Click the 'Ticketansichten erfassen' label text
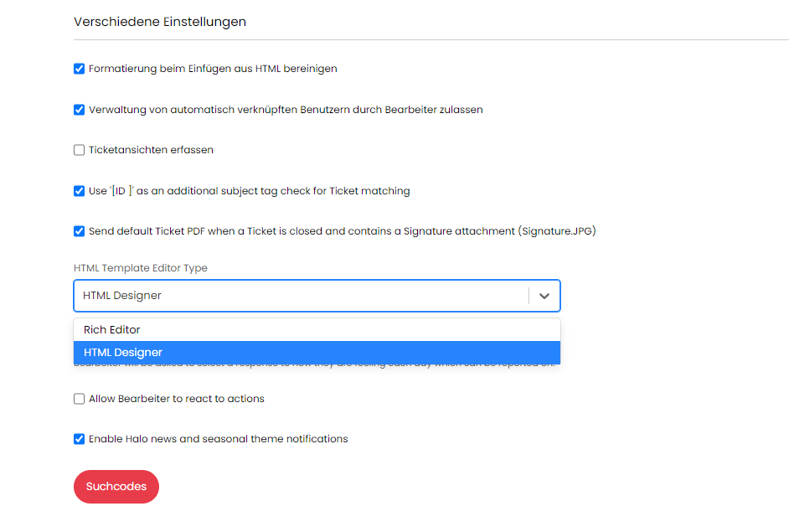Viewport: 789px width, 532px height. click(151, 151)
